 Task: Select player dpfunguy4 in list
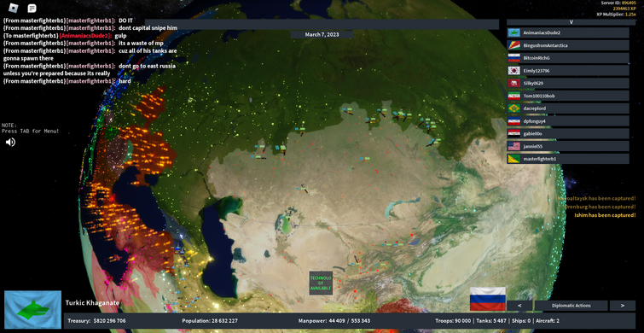568,121
